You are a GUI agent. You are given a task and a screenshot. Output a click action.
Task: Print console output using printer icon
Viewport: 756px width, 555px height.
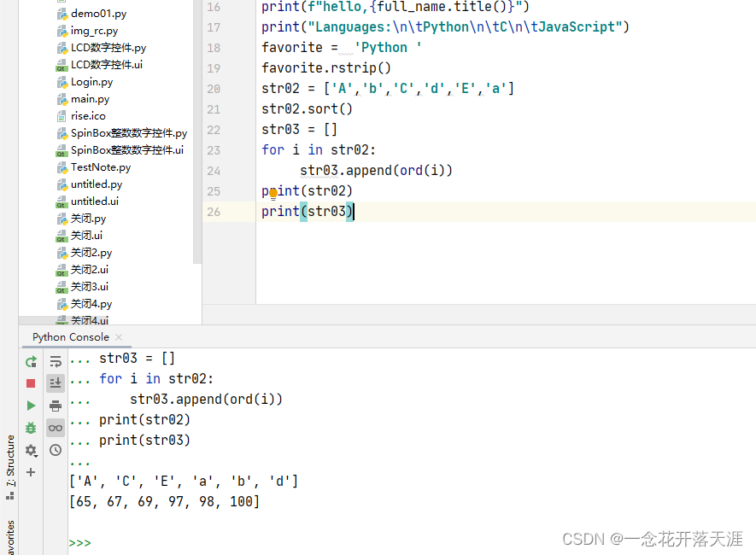(56, 405)
